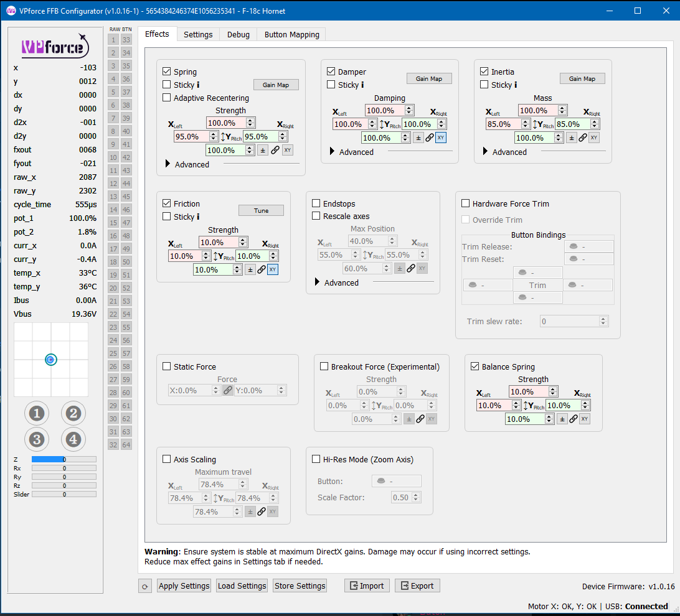The image size is (680, 616).
Task: Click the Damper X Right damping spinner
Action: click(x=424, y=124)
